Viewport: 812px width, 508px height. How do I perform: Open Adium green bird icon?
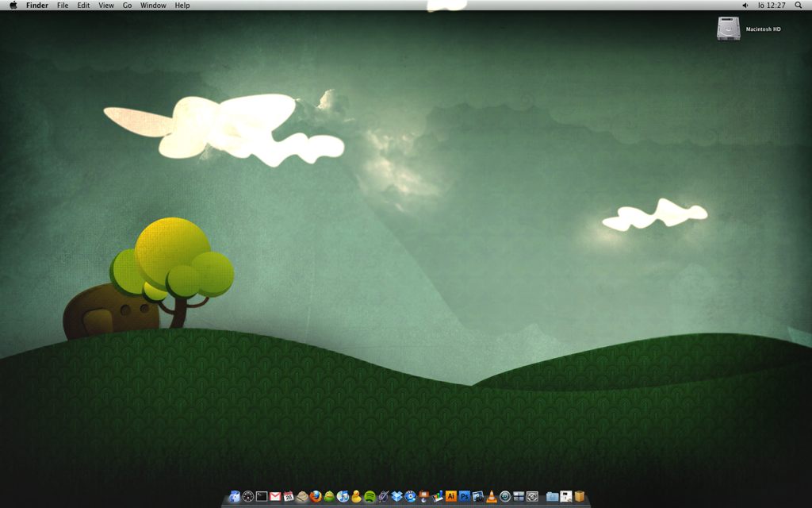point(329,496)
